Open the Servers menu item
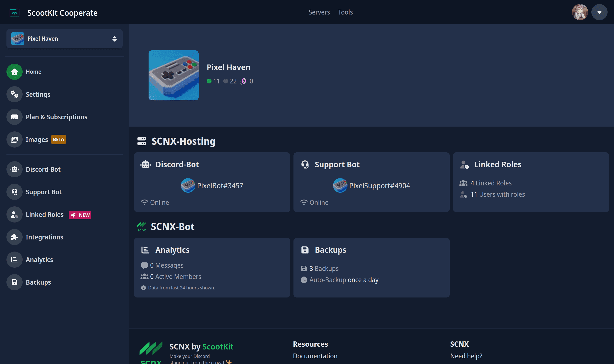Viewport: 614px width, 364px height. click(319, 12)
